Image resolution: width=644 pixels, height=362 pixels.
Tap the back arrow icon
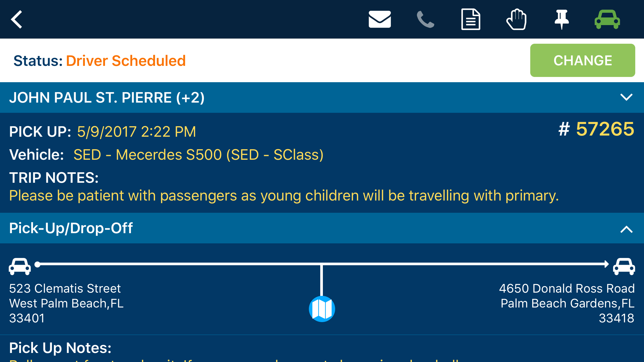(x=17, y=20)
